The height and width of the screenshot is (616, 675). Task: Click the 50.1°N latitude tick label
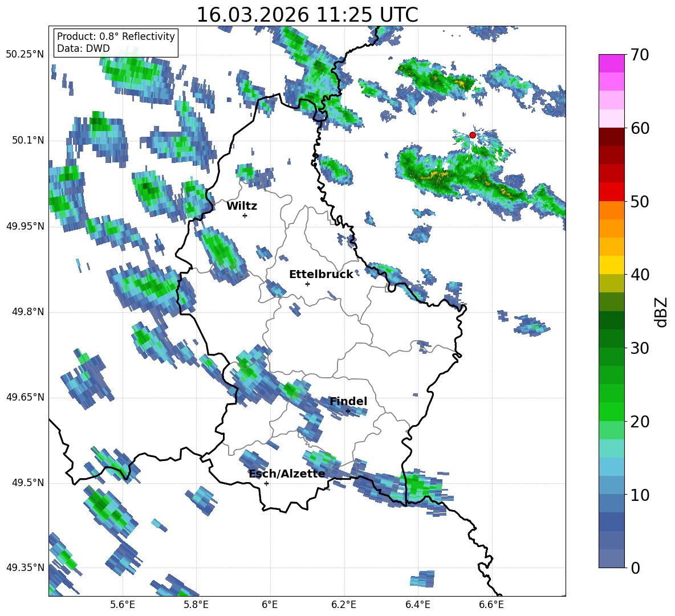tap(28, 141)
